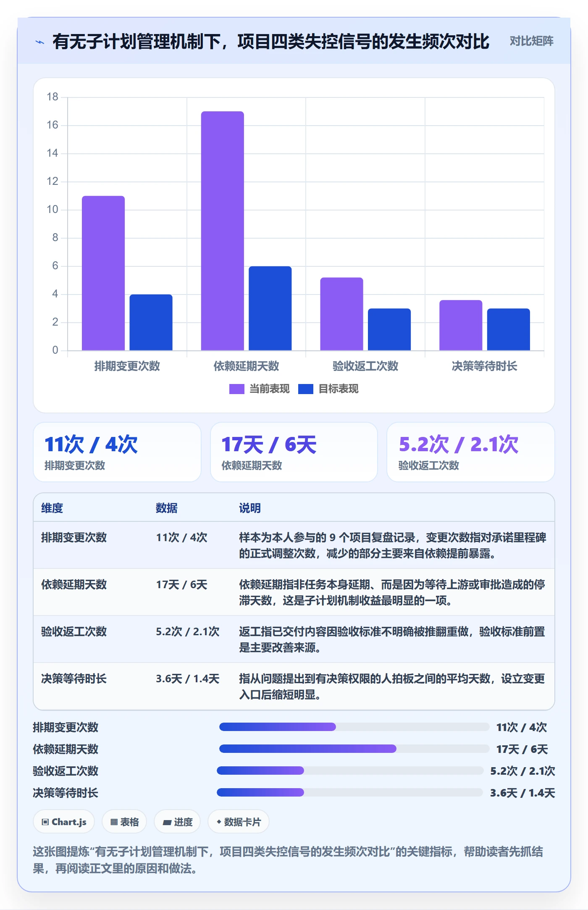Click the 3.6天 / 1.4天 progress value

click(522, 793)
